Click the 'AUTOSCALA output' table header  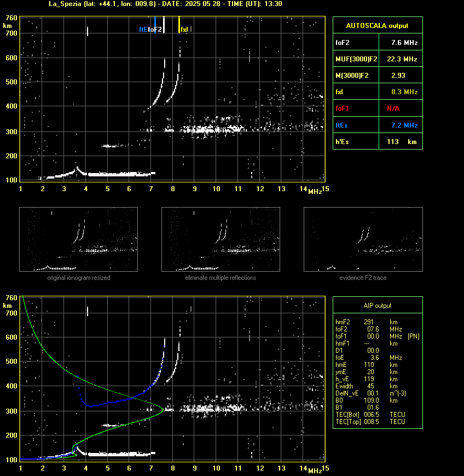point(377,26)
